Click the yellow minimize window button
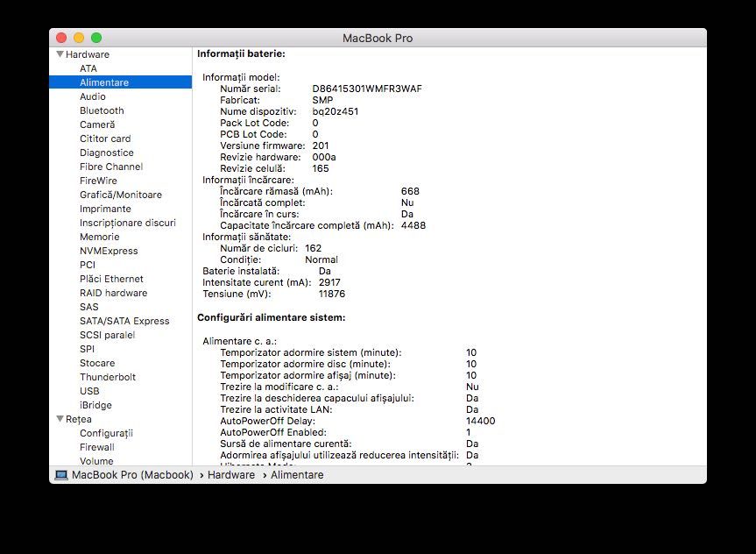Image resolution: width=756 pixels, height=554 pixels. [x=79, y=38]
